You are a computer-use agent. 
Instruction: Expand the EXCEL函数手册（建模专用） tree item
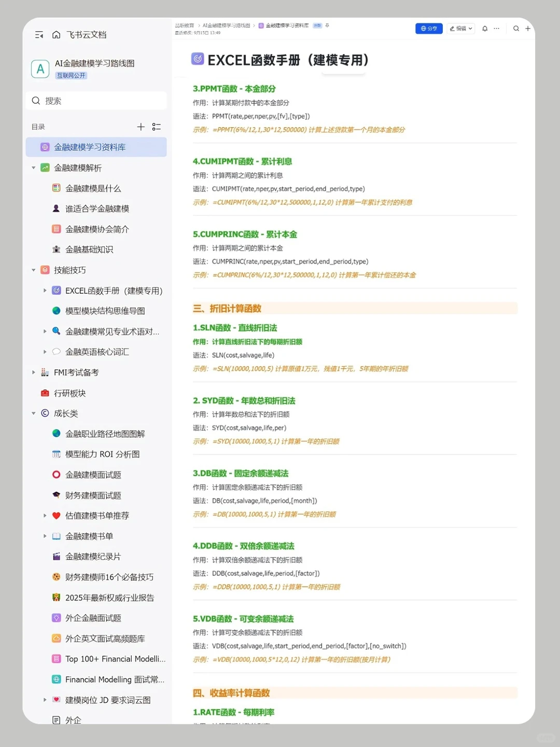[x=45, y=290]
